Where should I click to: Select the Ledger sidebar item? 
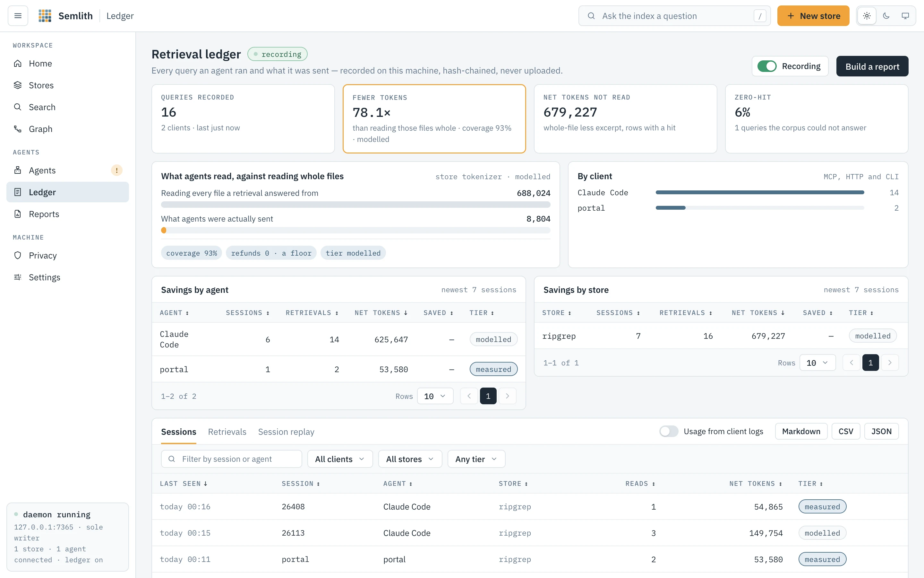(x=68, y=192)
